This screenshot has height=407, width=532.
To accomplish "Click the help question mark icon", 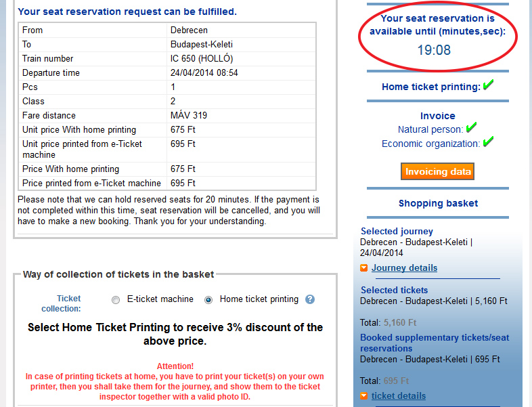I will 310,299.
